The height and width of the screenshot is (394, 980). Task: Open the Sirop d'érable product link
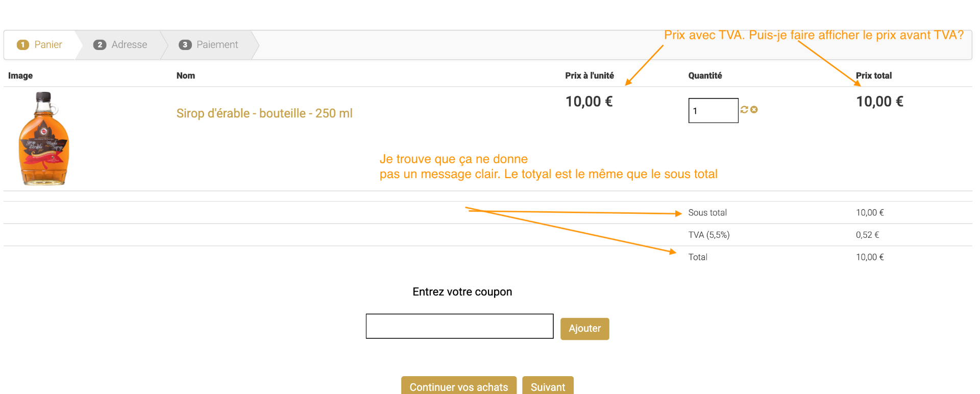[x=264, y=113]
